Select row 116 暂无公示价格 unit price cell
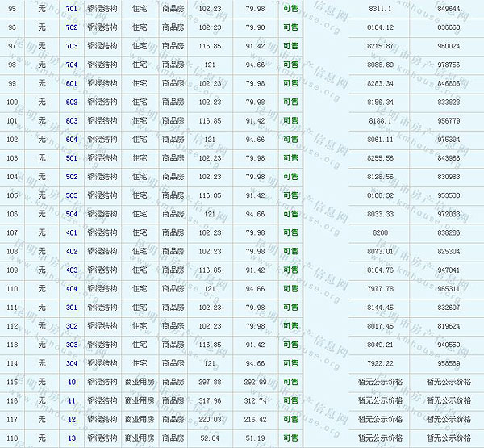This screenshot has width=484, height=448. point(380,400)
